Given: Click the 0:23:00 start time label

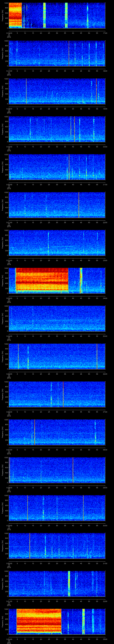Looking at the screenshot, I should pyautogui.click(x=9, y=298).
